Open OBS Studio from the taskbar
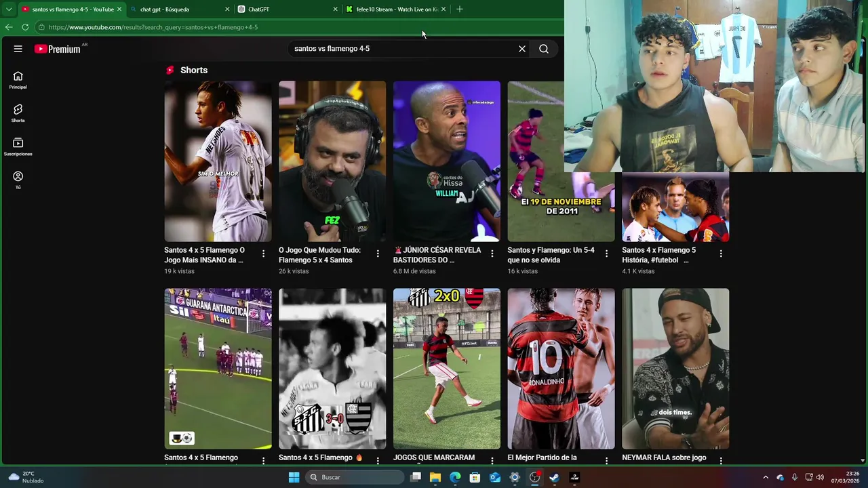 pos(534,477)
